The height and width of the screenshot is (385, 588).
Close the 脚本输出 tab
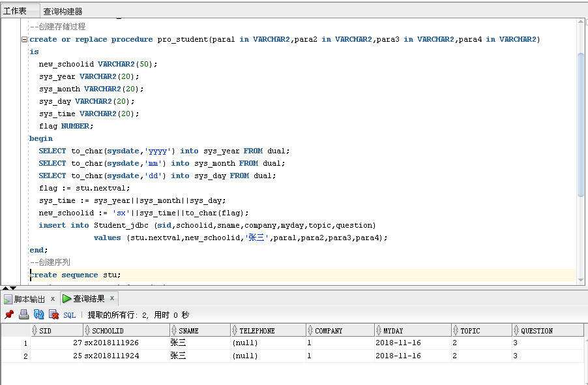pos(53,299)
